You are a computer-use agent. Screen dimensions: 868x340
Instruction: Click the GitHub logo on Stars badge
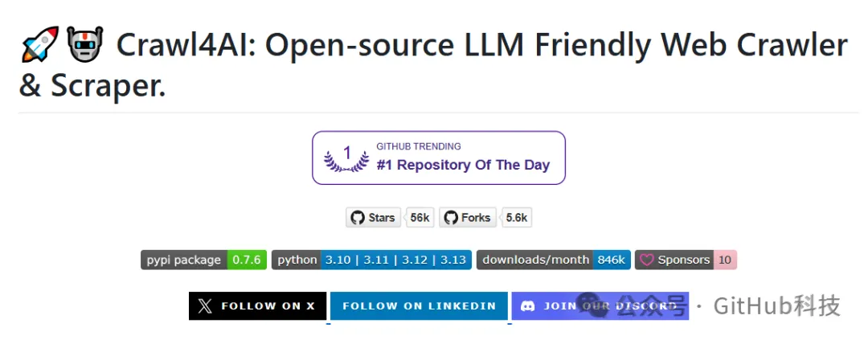[x=358, y=218]
